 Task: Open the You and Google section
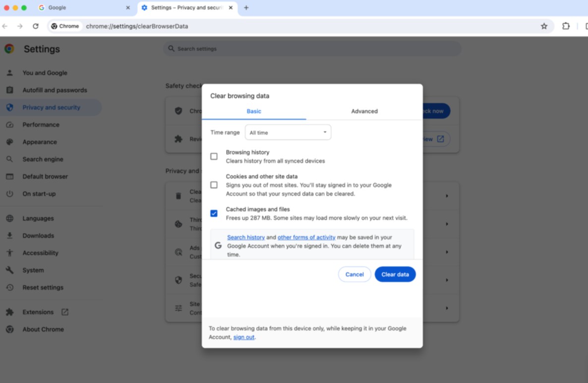[45, 72]
